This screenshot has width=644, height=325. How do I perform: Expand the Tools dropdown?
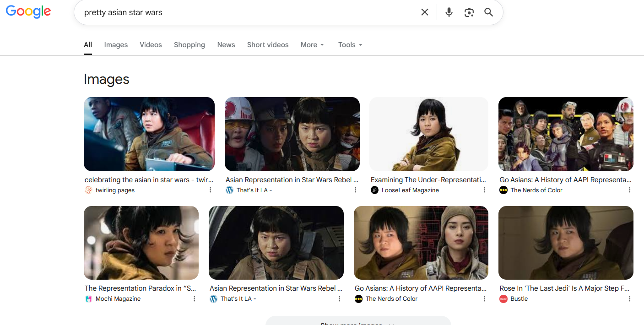pyautogui.click(x=350, y=45)
